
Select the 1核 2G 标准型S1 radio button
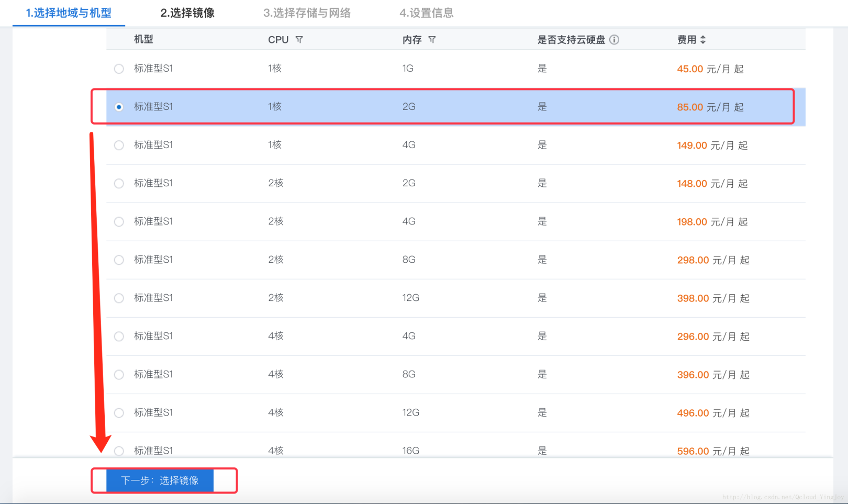pos(119,107)
